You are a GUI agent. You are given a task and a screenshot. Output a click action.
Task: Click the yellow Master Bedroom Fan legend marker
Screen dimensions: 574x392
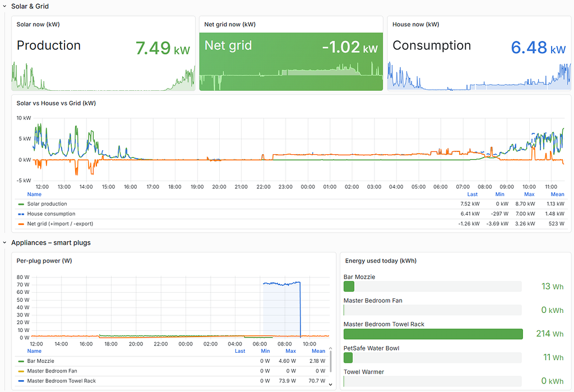pos(21,371)
